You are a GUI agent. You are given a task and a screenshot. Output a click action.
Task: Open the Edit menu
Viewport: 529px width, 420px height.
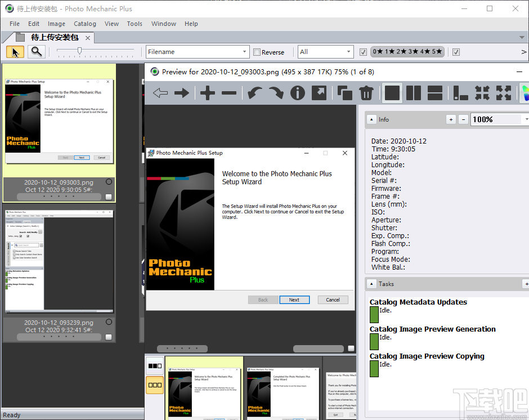pos(33,24)
